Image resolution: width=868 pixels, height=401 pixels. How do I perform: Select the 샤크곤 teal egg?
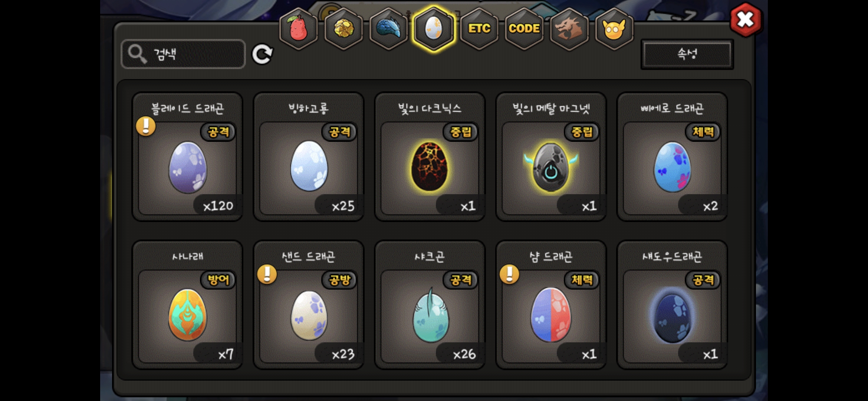point(430,305)
